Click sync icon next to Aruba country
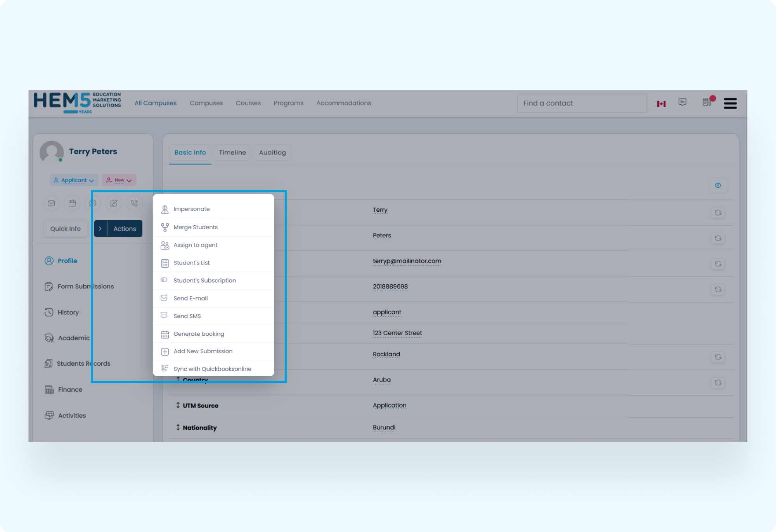776x532 pixels. tap(718, 383)
